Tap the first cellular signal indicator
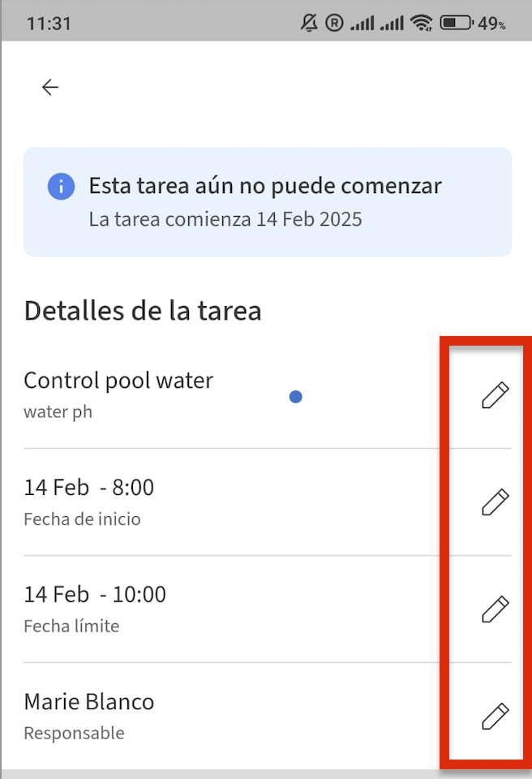This screenshot has width=532, height=779. tap(362, 23)
